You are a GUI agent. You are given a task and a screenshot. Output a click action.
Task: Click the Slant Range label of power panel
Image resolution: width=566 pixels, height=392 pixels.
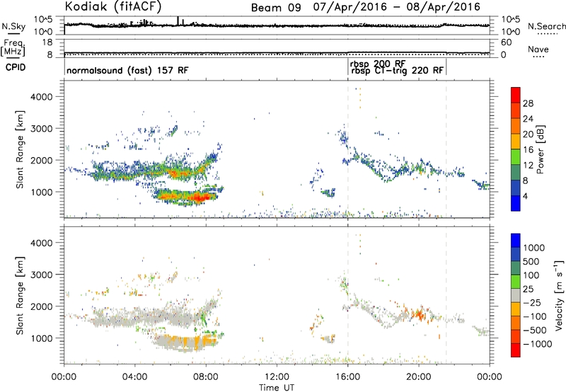click(x=20, y=149)
